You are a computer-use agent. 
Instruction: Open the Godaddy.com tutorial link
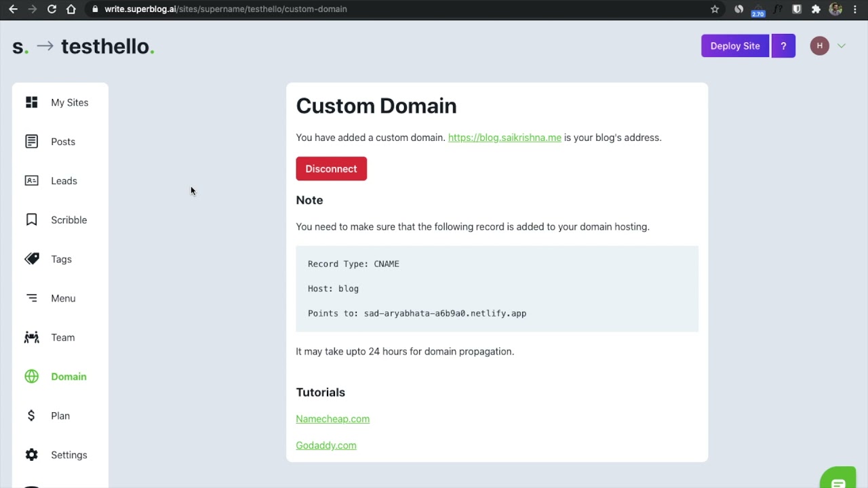(x=325, y=445)
